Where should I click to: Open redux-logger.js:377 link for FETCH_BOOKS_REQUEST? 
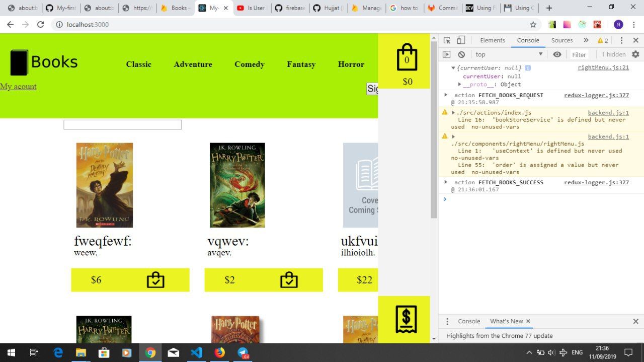click(x=596, y=95)
